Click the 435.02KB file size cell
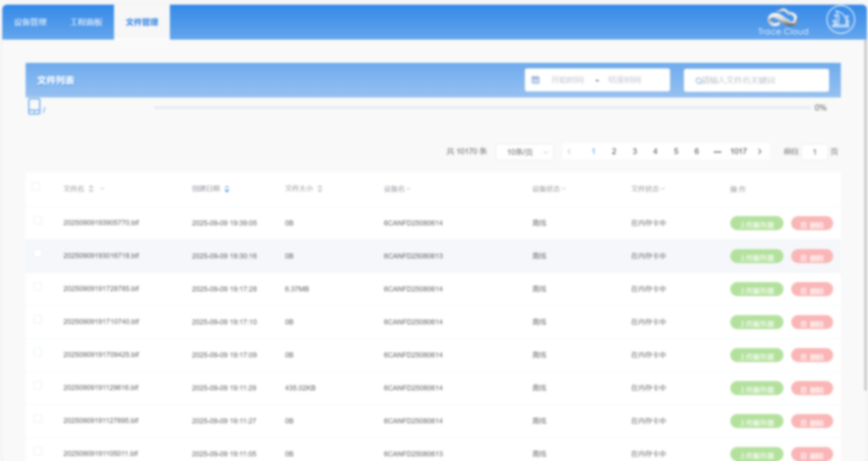 (x=300, y=388)
